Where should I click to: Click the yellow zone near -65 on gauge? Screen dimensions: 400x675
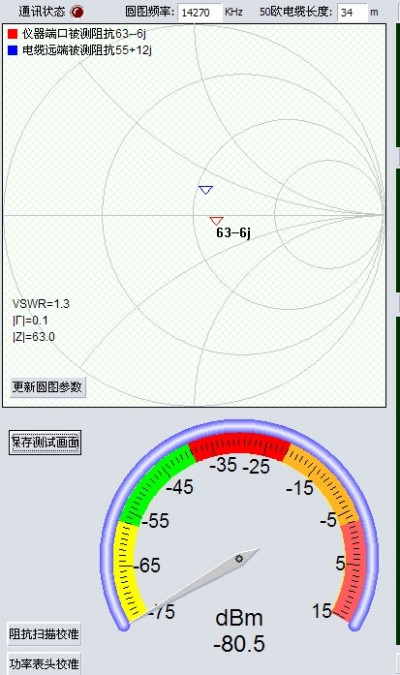coord(126,568)
